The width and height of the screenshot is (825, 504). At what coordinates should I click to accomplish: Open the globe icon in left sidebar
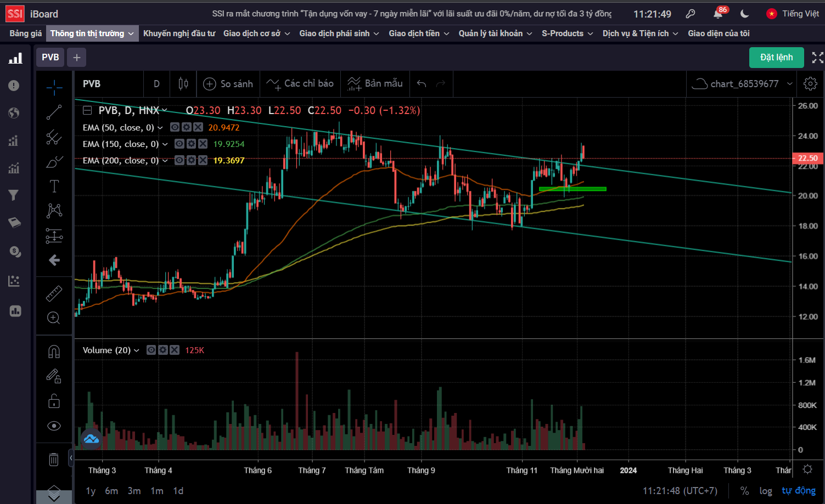pyautogui.click(x=14, y=113)
